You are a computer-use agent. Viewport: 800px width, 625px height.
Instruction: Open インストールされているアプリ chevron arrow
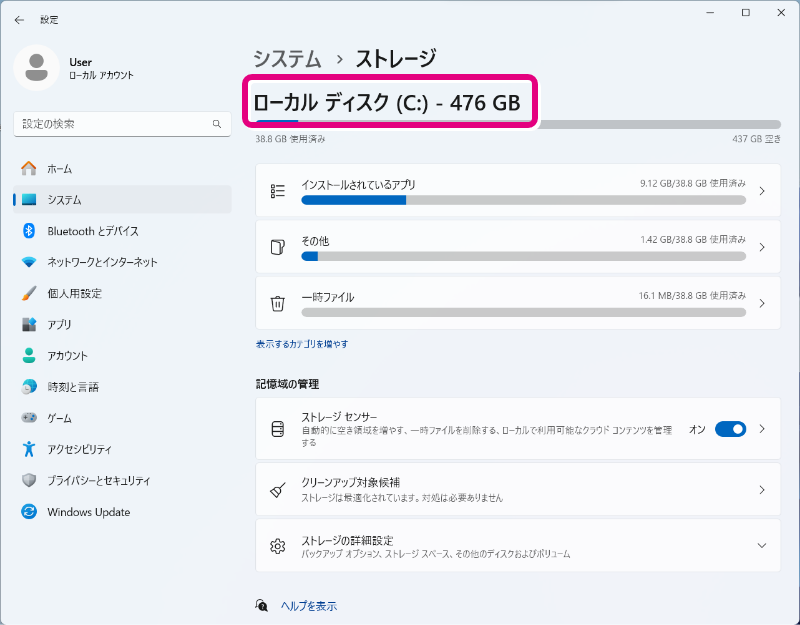(761, 191)
